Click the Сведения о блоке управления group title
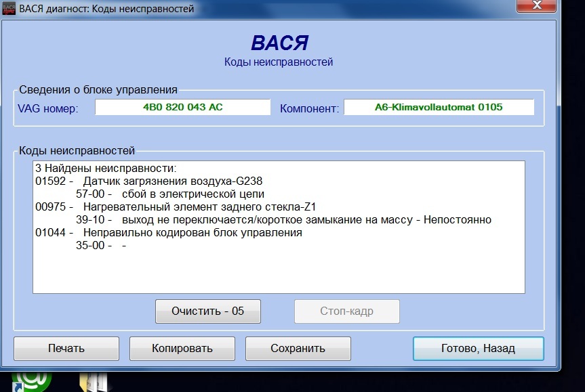Viewport: 585px width, 392px height. click(x=98, y=90)
